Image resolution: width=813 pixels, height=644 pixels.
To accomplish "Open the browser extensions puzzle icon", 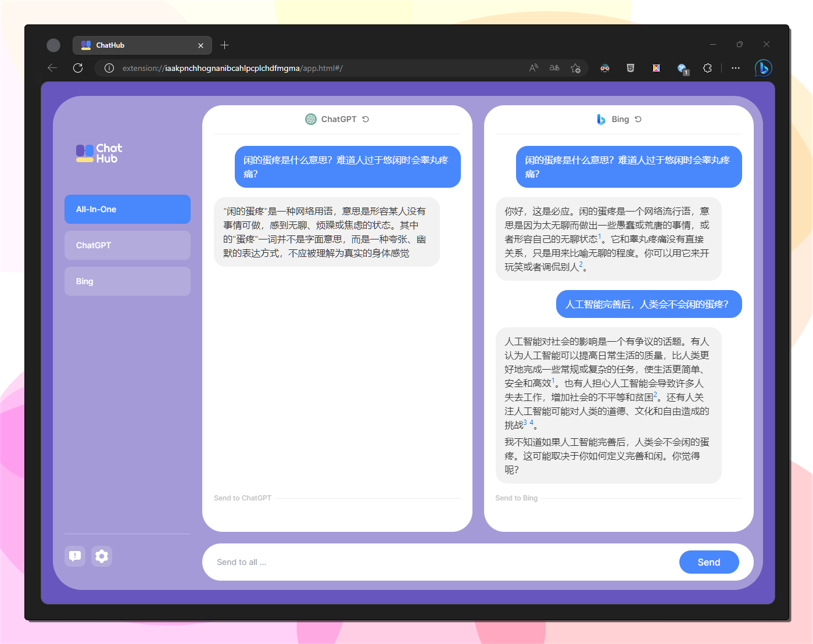I will tap(707, 68).
